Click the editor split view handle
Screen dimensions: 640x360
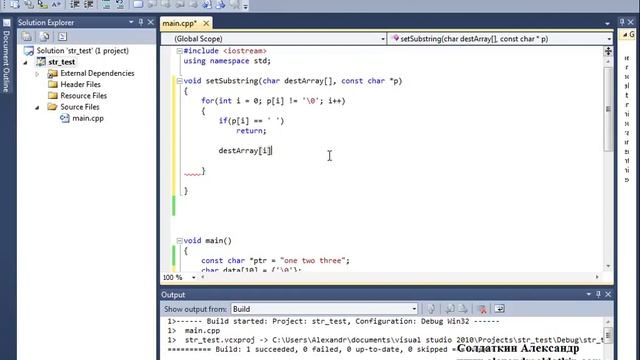pyautogui.click(x=608, y=51)
